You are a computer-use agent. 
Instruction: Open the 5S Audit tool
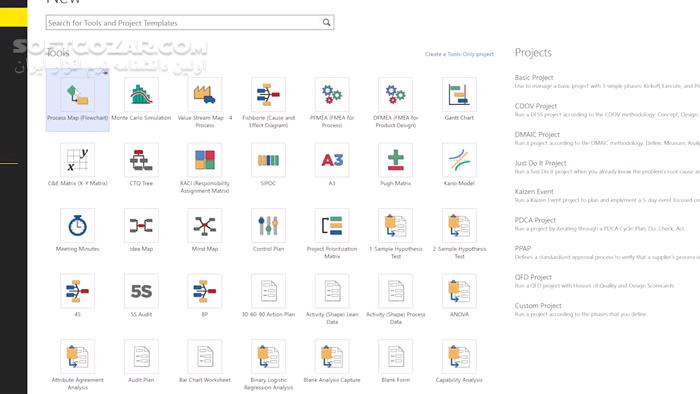coord(141,291)
